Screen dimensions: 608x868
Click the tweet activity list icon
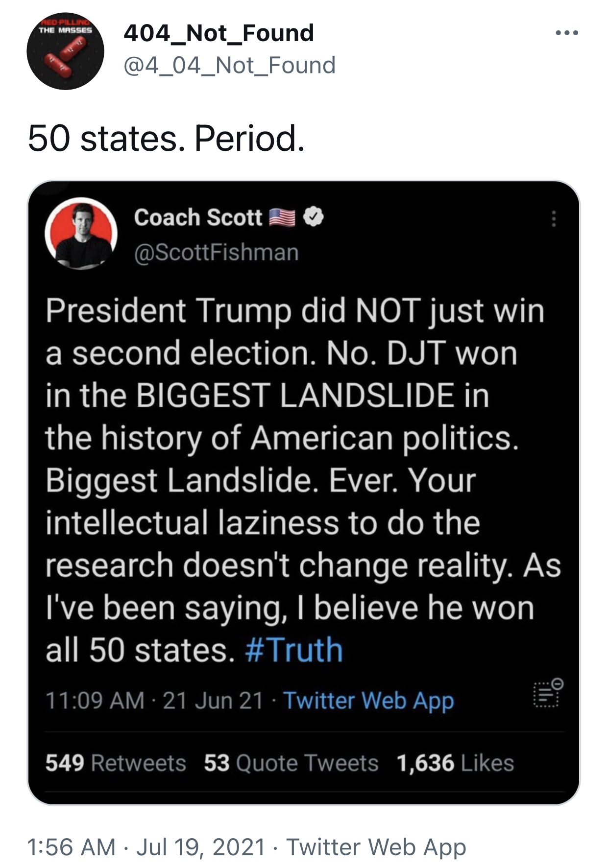click(x=548, y=693)
